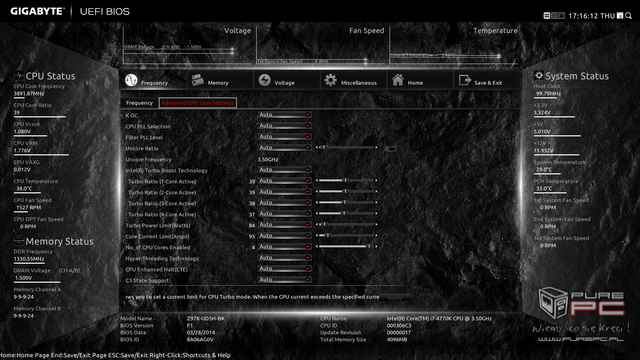Click the magnifier search icon at top
Screen dimensions: 640x360
[629, 16]
